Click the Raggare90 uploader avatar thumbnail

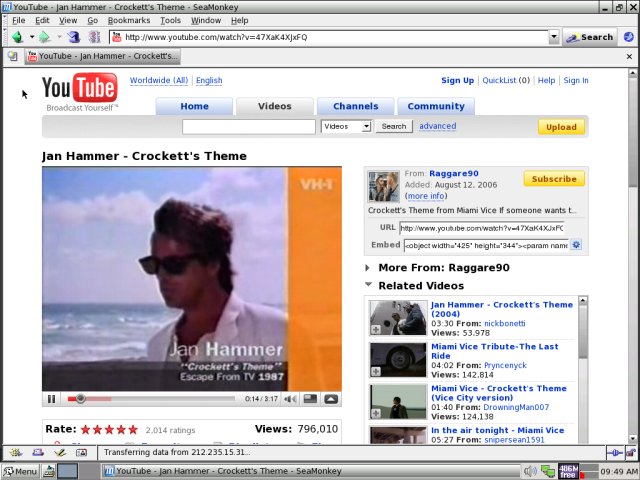coord(383,187)
